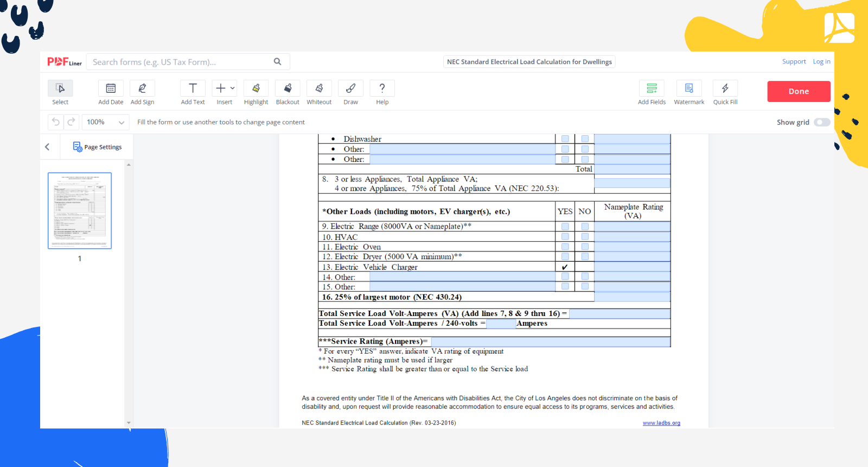Toggle the Show grid switch
Viewport: 868px width, 467px height.
pyautogui.click(x=822, y=122)
